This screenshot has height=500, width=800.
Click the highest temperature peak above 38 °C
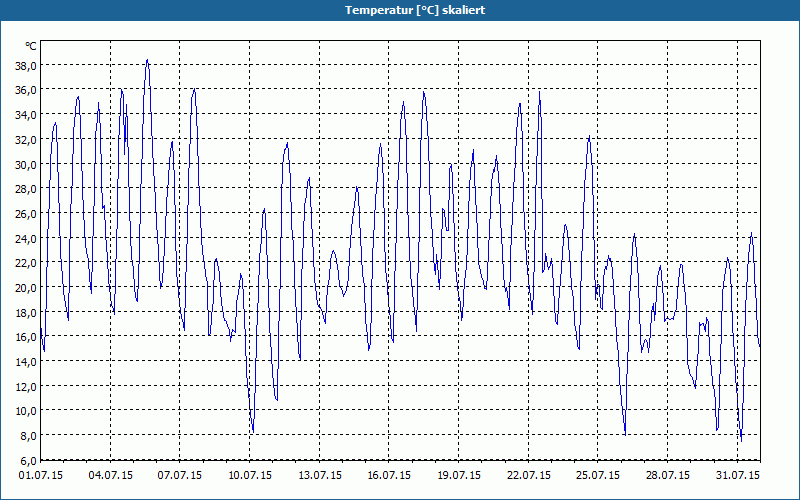tap(147, 60)
